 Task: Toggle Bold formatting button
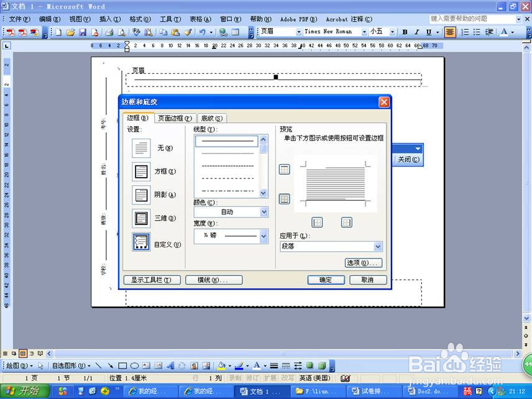pos(405,32)
